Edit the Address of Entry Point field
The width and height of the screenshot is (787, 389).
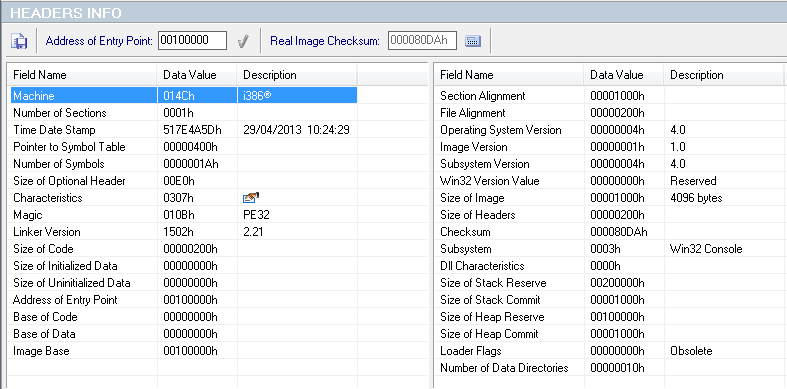click(192, 41)
